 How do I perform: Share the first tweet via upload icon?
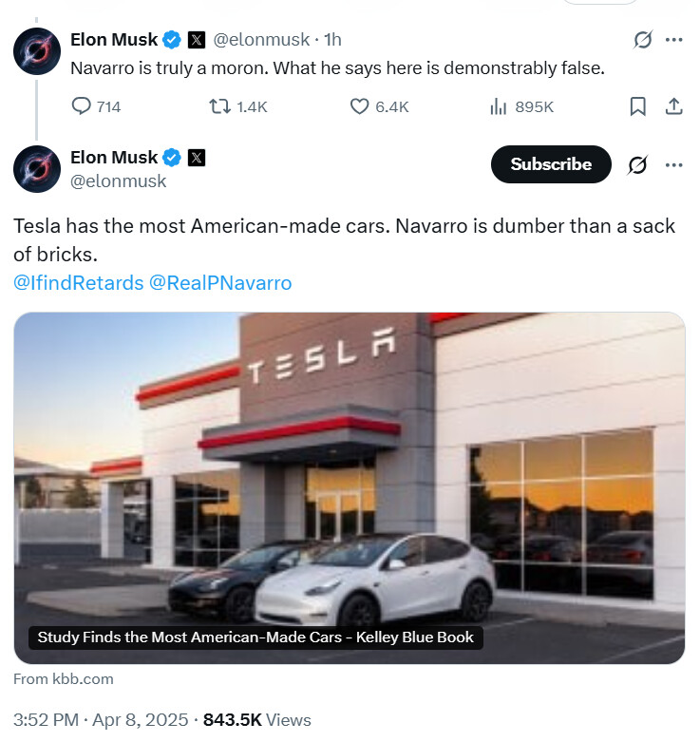pos(673,106)
